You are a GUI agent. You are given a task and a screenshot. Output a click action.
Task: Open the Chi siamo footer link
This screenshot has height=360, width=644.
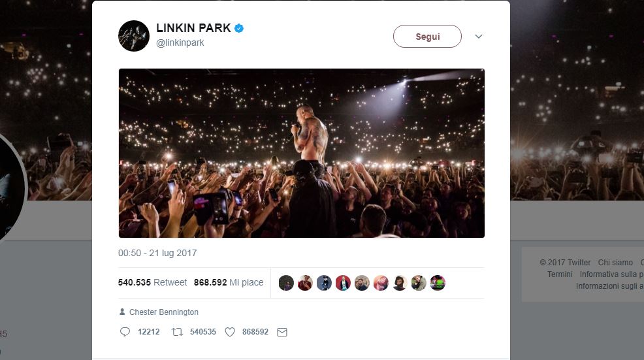(615, 263)
